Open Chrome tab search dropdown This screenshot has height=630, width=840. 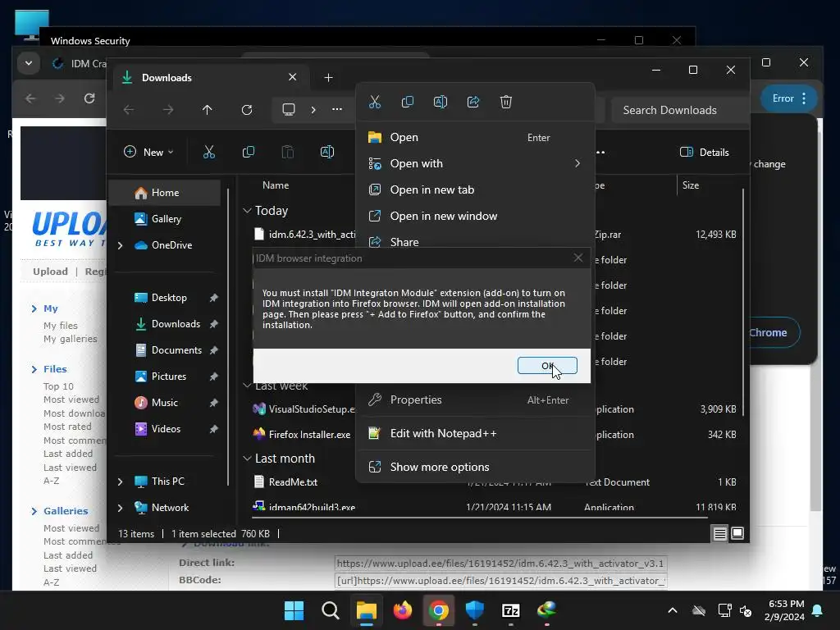pyautogui.click(x=29, y=63)
